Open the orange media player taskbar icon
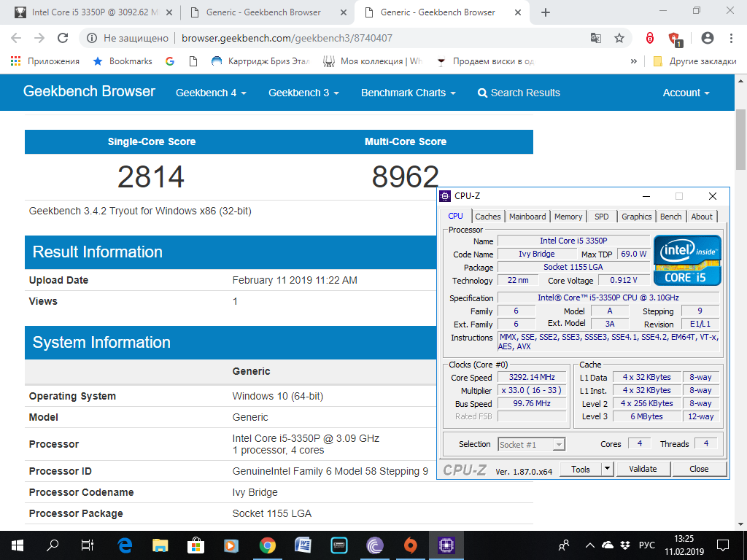This screenshot has width=747, height=560. (x=231, y=545)
